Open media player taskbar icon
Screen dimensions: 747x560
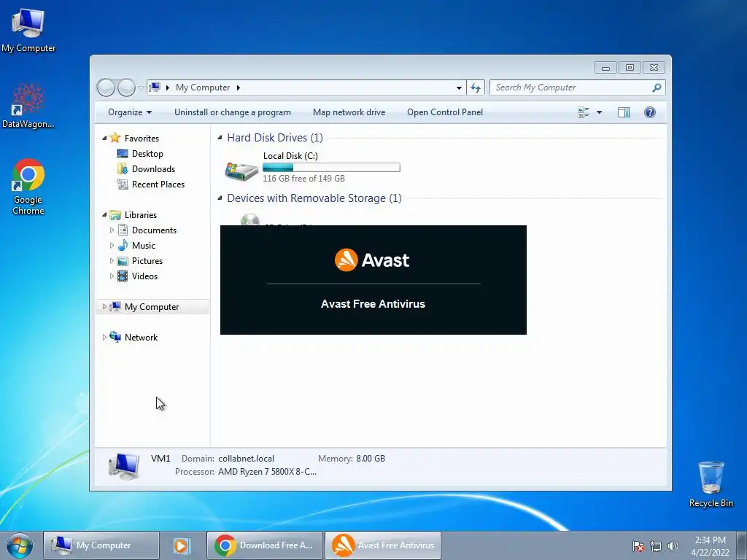(181, 545)
